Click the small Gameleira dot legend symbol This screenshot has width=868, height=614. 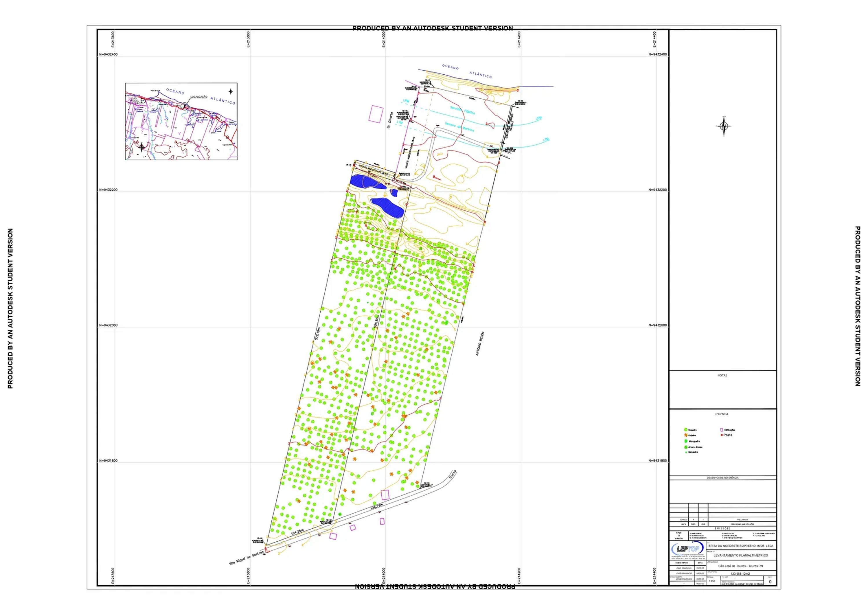coord(686,452)
